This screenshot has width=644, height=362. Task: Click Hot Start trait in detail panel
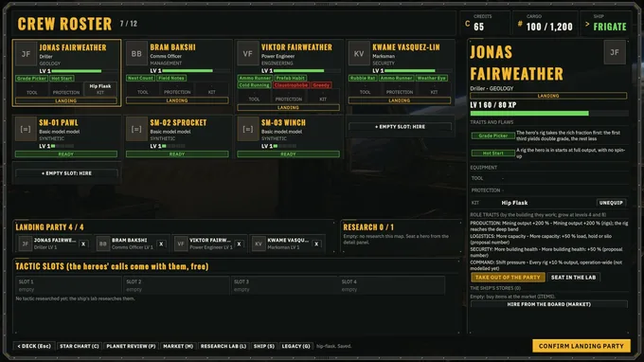coord(492,153)
